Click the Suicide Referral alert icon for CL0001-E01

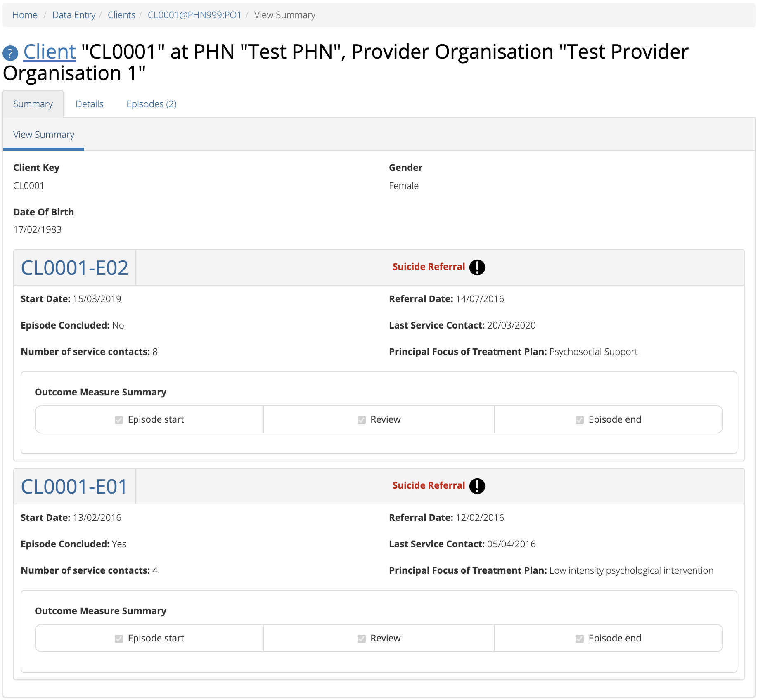click(478, 486)
